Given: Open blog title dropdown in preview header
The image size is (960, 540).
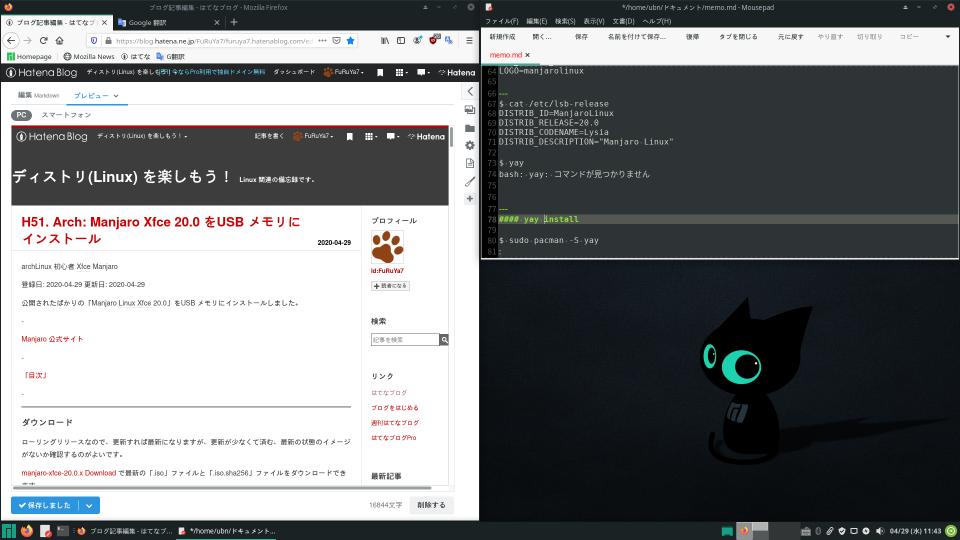Looking at the screenshot, I should tap(142, 136).
